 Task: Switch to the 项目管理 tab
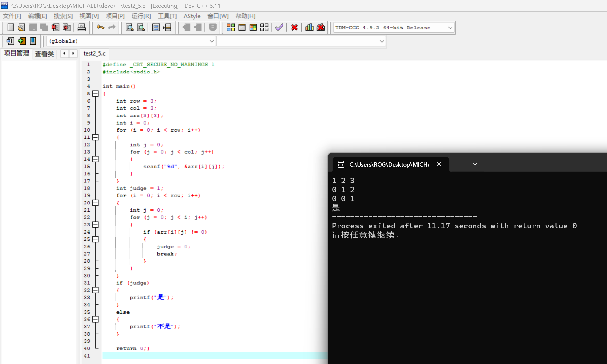[16, 53]
